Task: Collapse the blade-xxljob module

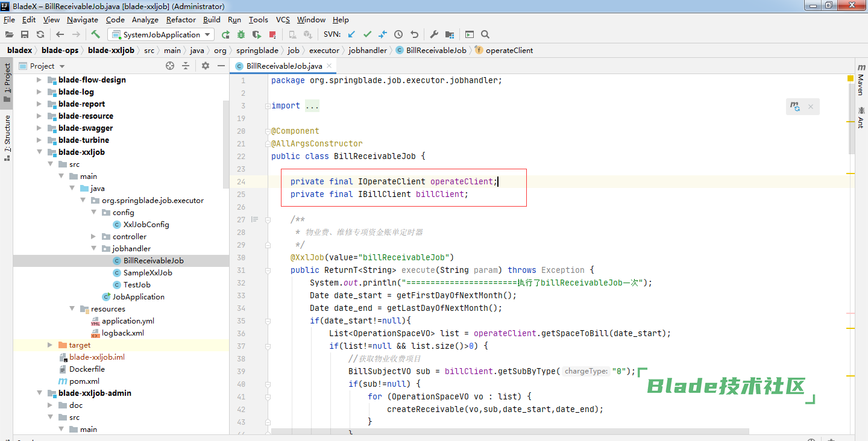Action: pos(39,152)
